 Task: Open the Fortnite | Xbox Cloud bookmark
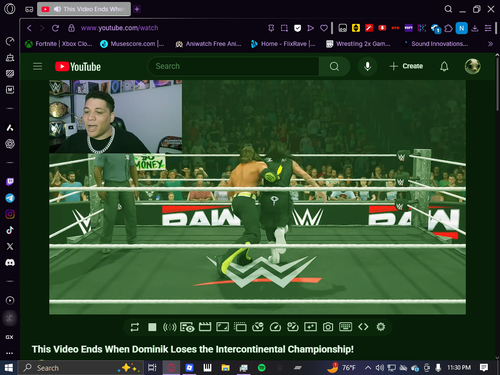[x=58, y=44]
